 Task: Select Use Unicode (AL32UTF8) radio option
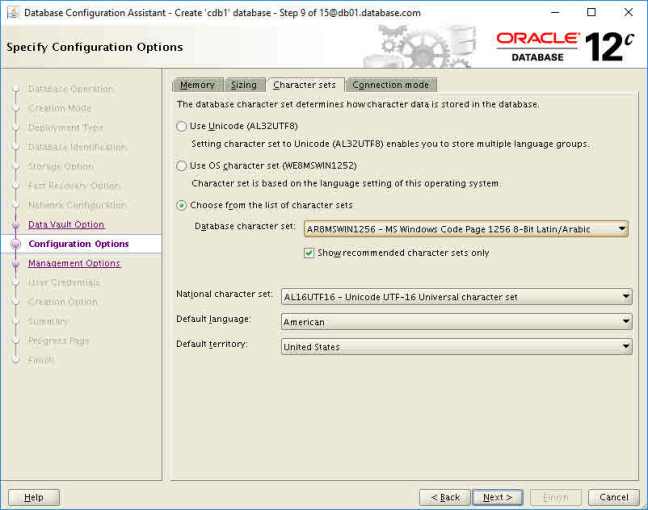(181, 127)
